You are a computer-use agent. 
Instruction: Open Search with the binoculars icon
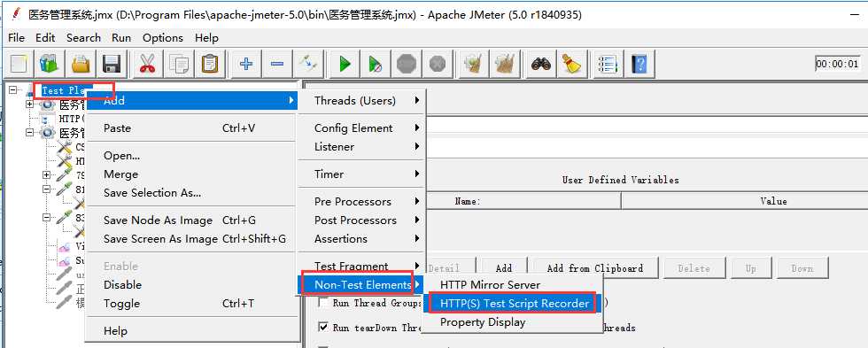541,64
